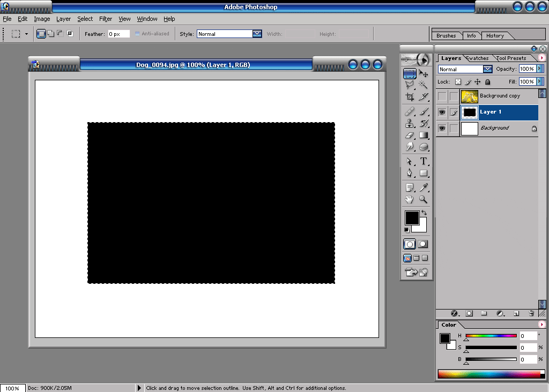The height and width of the screenshot is (392, 549).
Task: Select the Crop tool
Action: [x=410, y=97]
